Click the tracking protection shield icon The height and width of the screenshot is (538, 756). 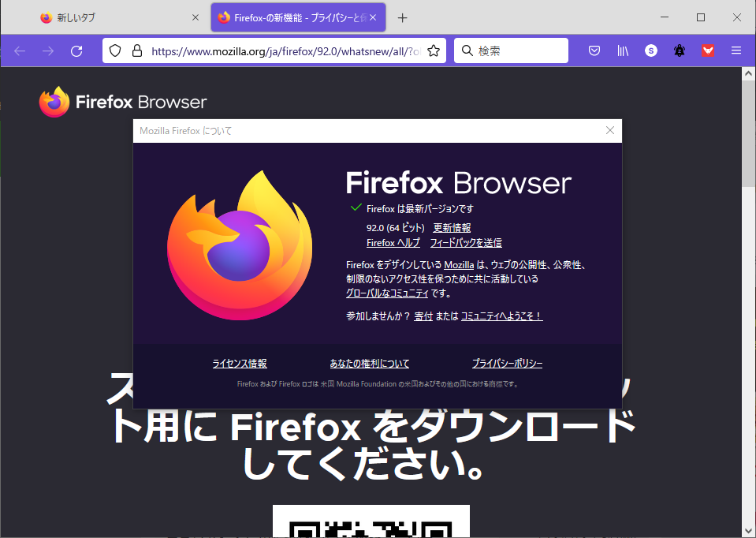click(116, 50)
